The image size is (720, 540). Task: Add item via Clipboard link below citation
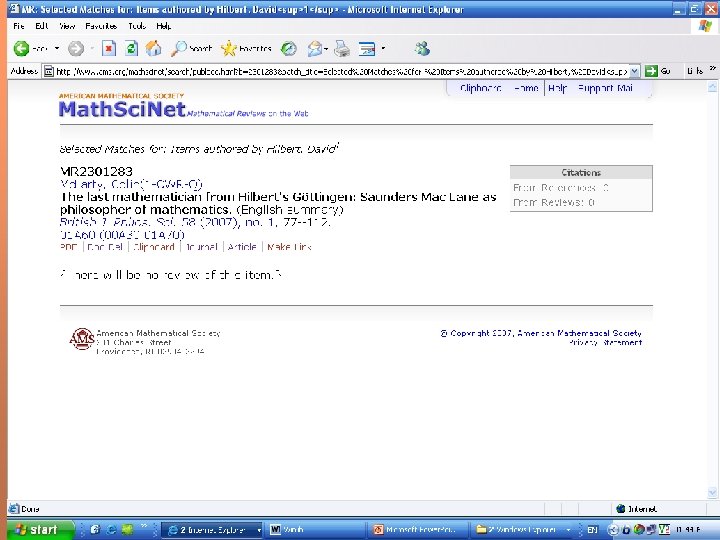point(154,247)
